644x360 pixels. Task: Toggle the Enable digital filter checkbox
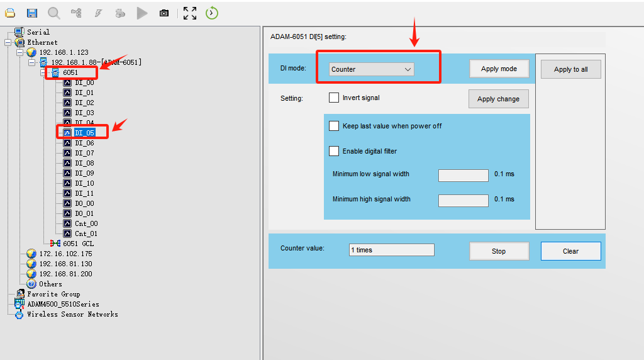tap(334, 151)
